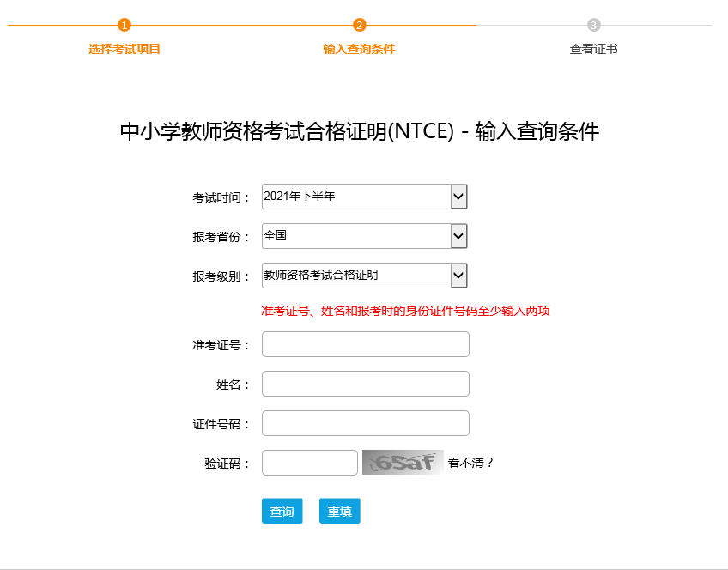This screenshot has height=570, width=728.
Task: Select the 查看证书 step label
Action: 593,49
